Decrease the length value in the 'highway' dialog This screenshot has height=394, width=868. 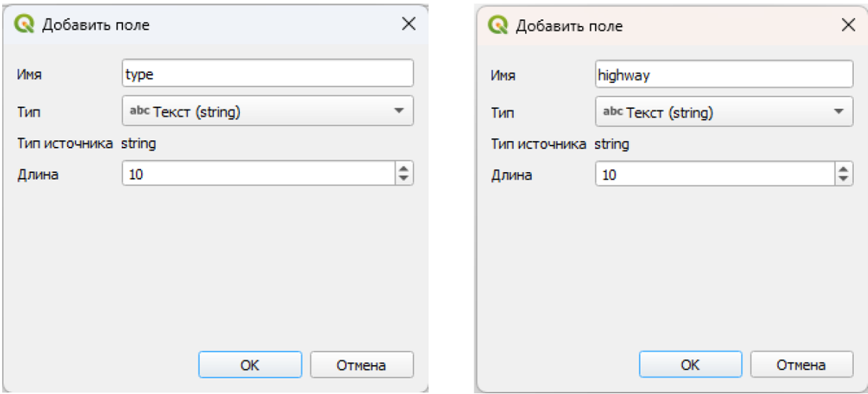pyautogui.click(x=843, y=180)
